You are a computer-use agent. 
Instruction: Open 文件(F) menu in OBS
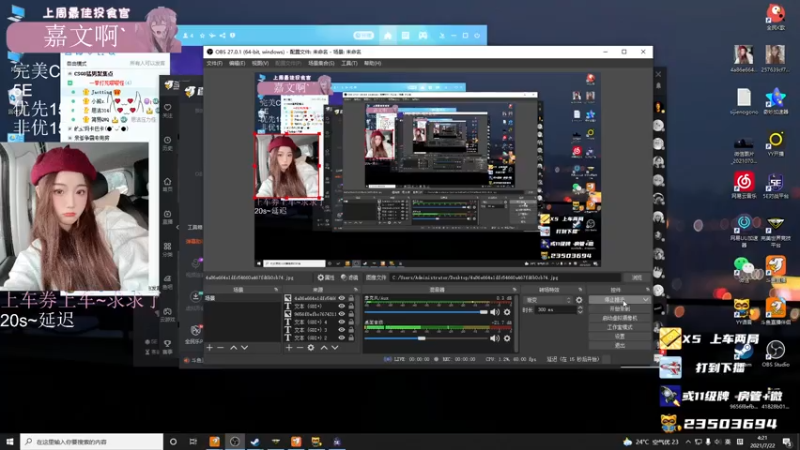click(214, 63)
